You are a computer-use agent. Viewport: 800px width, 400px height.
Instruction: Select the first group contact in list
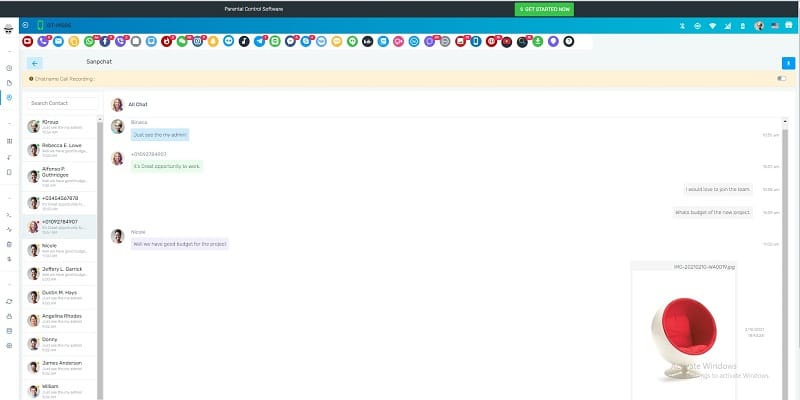click(58, 127)
